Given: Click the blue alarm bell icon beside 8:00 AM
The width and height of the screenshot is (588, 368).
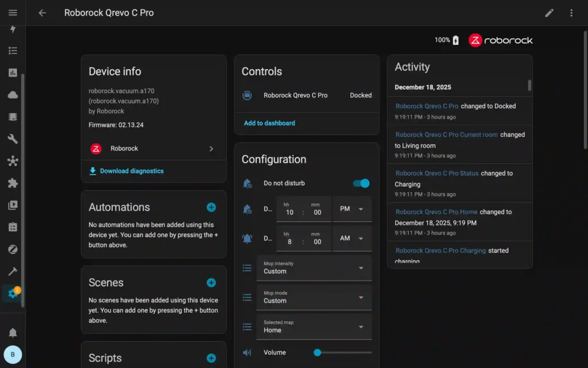Looking at the screenshot, I should tap(247, 238).
